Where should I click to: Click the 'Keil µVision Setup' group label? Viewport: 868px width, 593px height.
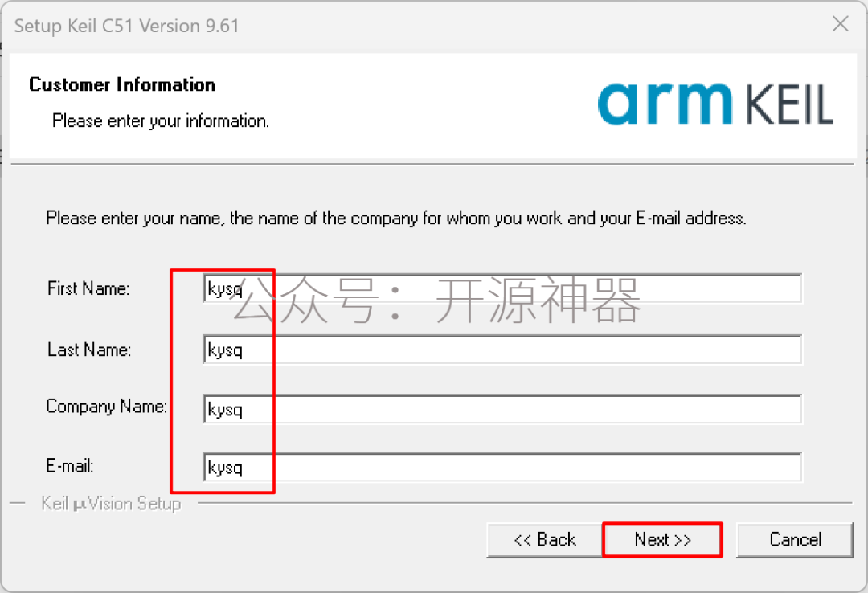point(111,504)
